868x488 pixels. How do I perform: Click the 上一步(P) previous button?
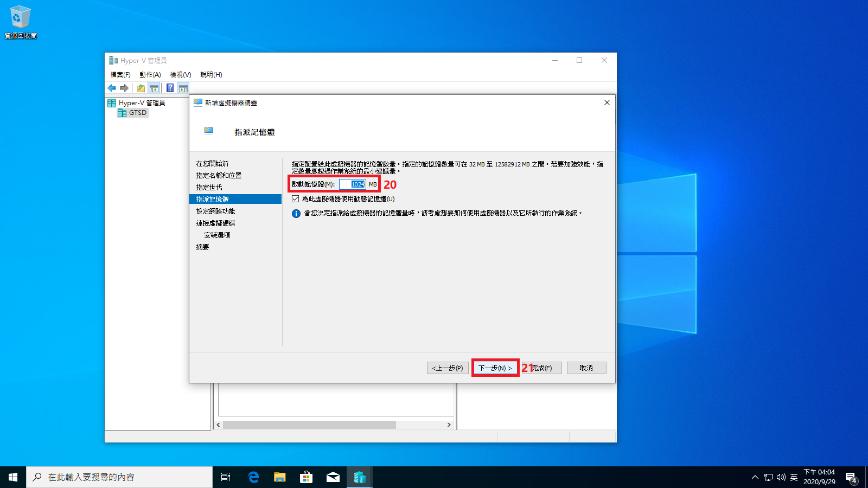tap(448, 368)
